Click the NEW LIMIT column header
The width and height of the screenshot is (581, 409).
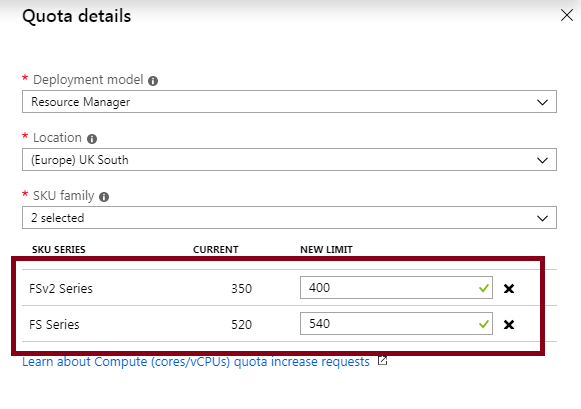pyautogui.click(x=326, y=250)
